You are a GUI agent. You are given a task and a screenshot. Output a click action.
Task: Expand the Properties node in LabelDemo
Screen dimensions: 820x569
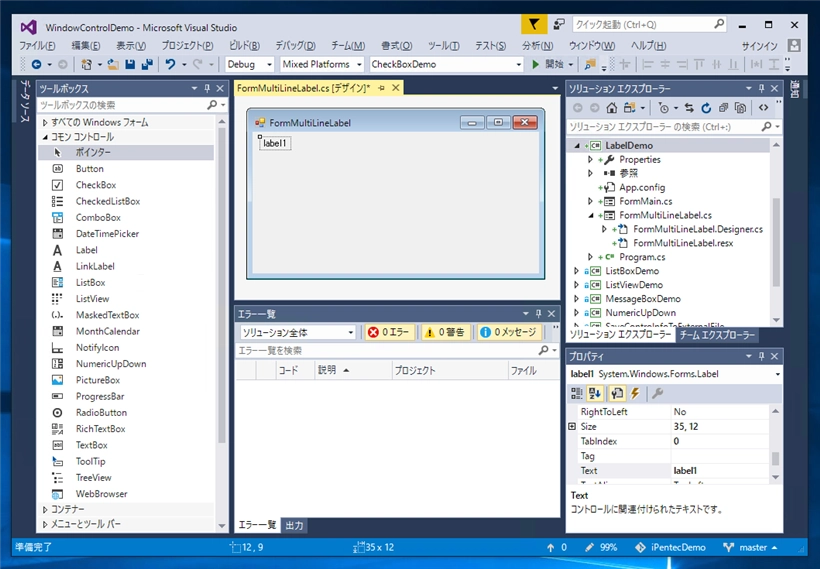click(590, 160)
